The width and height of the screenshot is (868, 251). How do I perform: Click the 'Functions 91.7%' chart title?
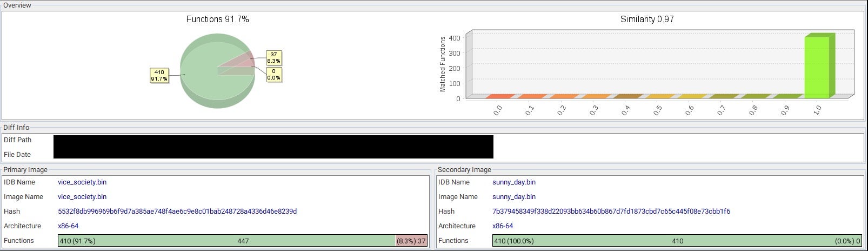[x=217, y=19]
